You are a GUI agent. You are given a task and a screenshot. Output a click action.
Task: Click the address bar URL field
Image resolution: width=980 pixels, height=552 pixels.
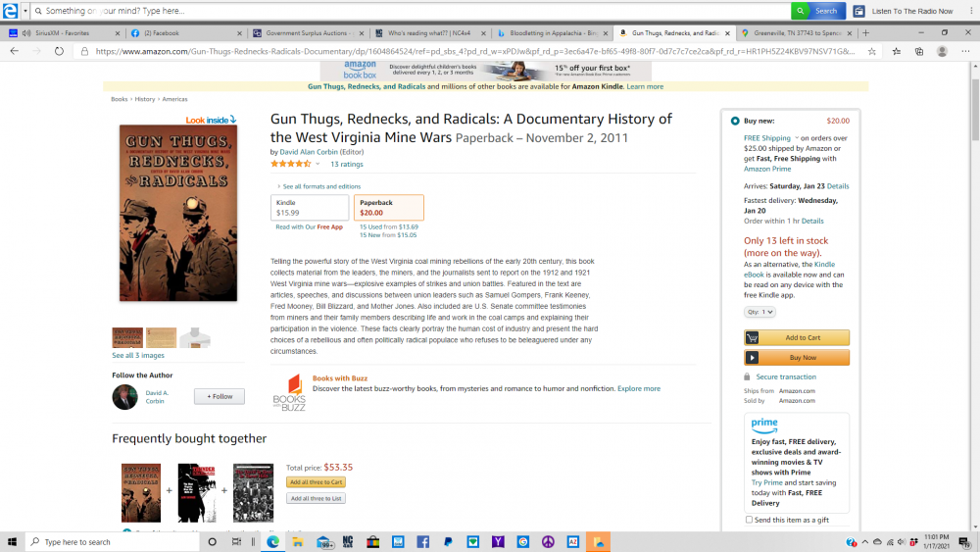(475, 51)
